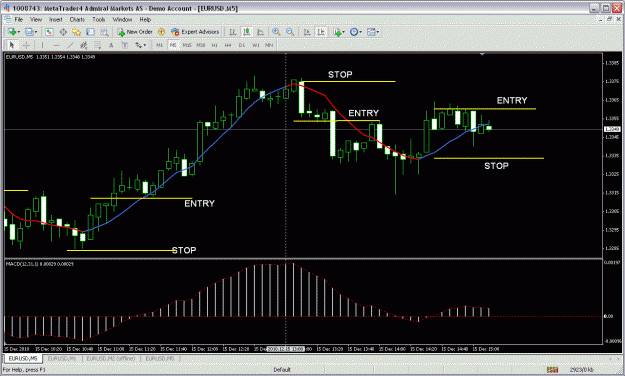Select the M30 timeframe
625x376 pixels.
(x=200, y=45)
